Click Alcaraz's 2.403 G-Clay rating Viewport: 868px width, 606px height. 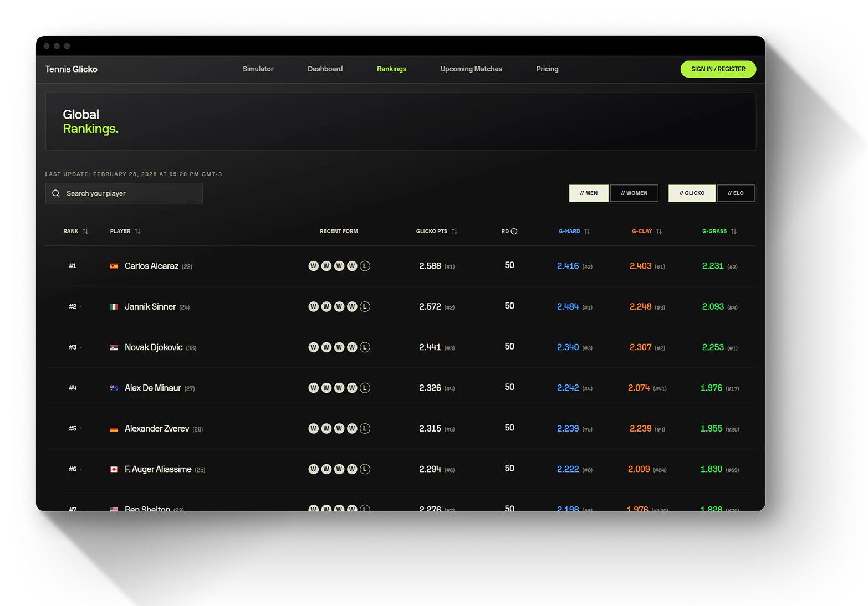[x=640, y=266]
